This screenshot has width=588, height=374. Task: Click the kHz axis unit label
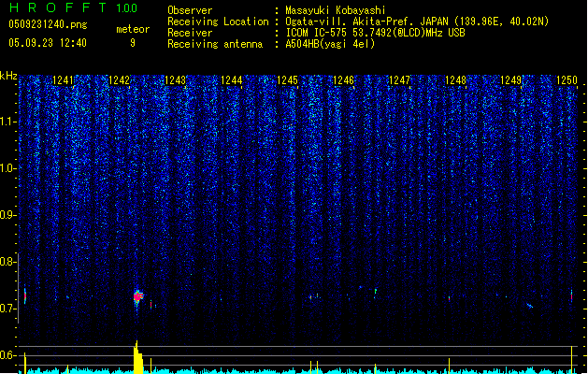coord(8,76)
